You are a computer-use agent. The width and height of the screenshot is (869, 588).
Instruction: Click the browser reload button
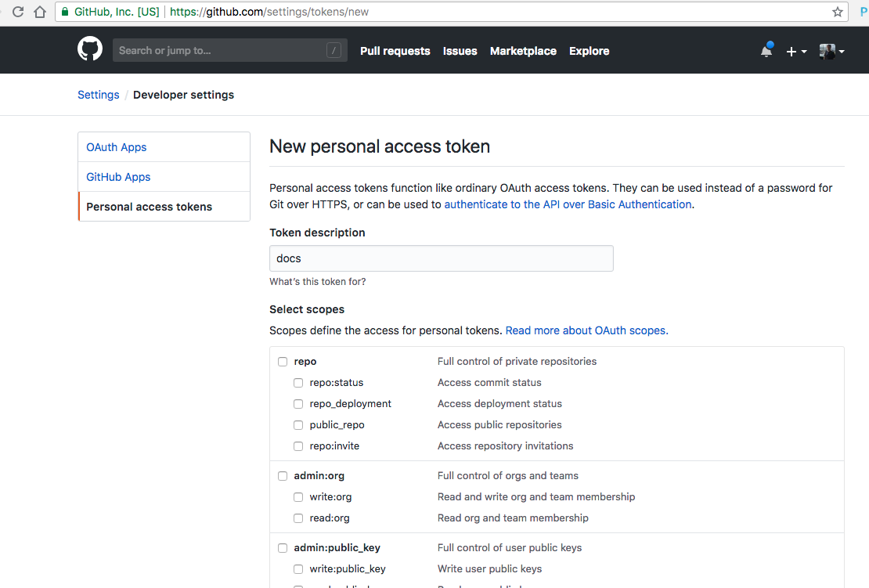tap(18, 12)
